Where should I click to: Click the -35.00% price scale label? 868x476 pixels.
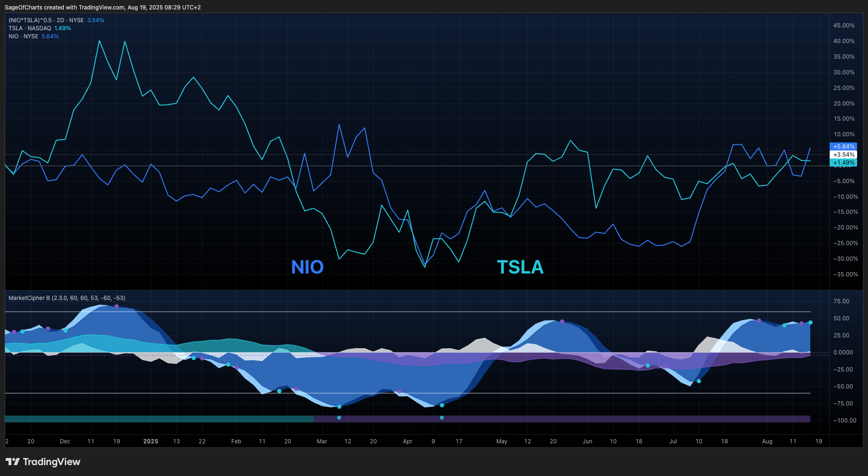(x=845, y=274)
